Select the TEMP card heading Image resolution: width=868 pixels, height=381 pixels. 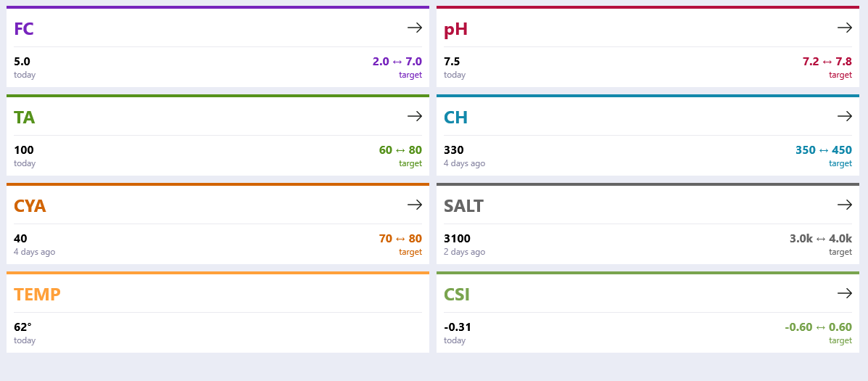37,294
